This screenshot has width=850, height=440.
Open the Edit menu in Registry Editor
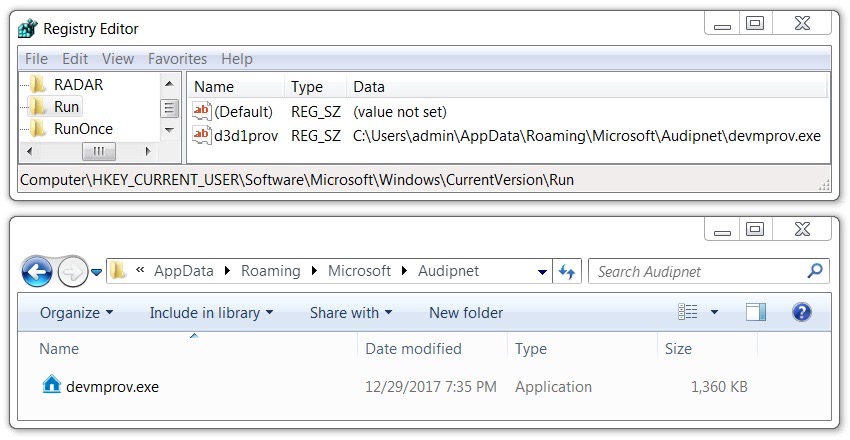[x=75, y=59]
